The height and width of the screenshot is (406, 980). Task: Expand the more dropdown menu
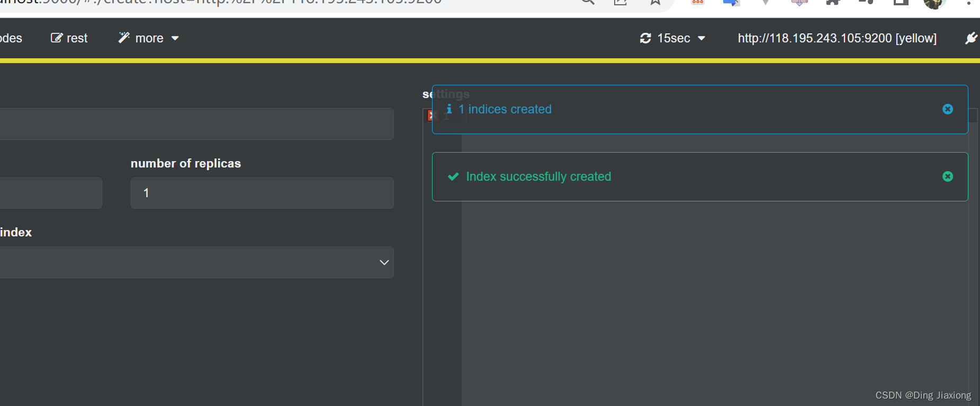pos(149,38)
